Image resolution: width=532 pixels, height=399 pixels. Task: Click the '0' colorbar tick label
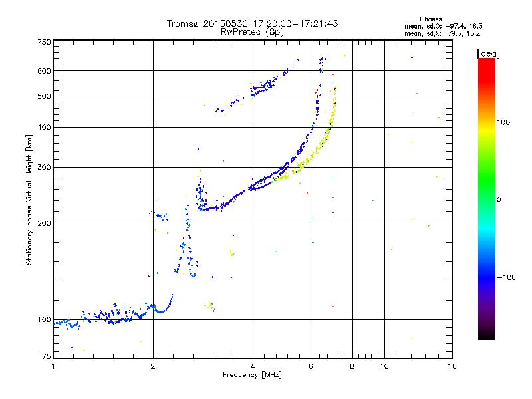point(498,199)
